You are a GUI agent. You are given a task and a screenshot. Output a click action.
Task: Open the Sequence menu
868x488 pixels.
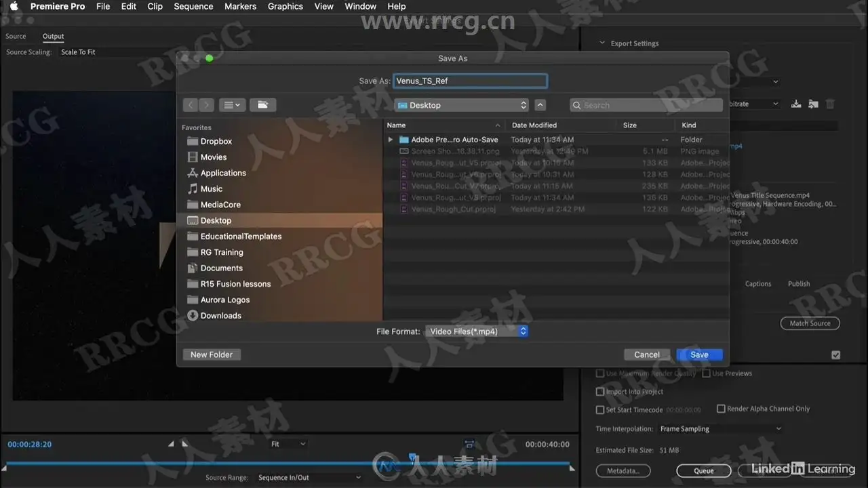(x=193, y=6)
